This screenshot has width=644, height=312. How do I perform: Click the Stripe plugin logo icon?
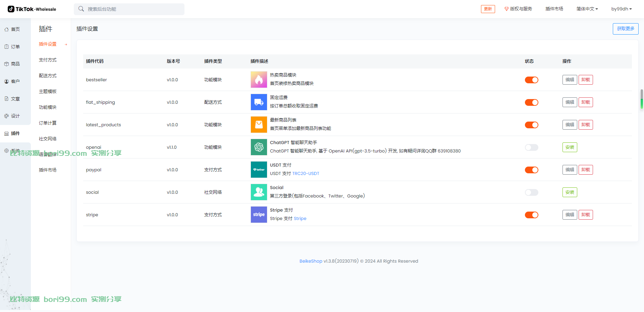[x=259, y=215]
